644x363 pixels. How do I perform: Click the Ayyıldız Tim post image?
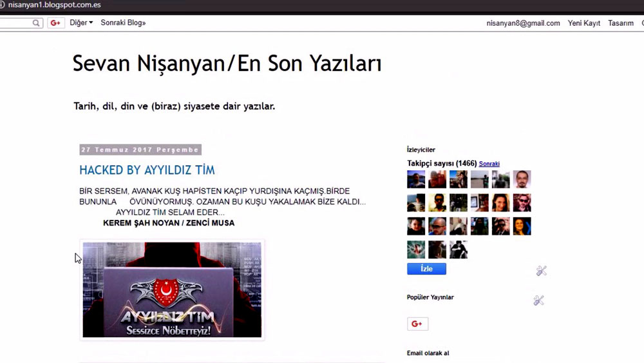point(172,289)
